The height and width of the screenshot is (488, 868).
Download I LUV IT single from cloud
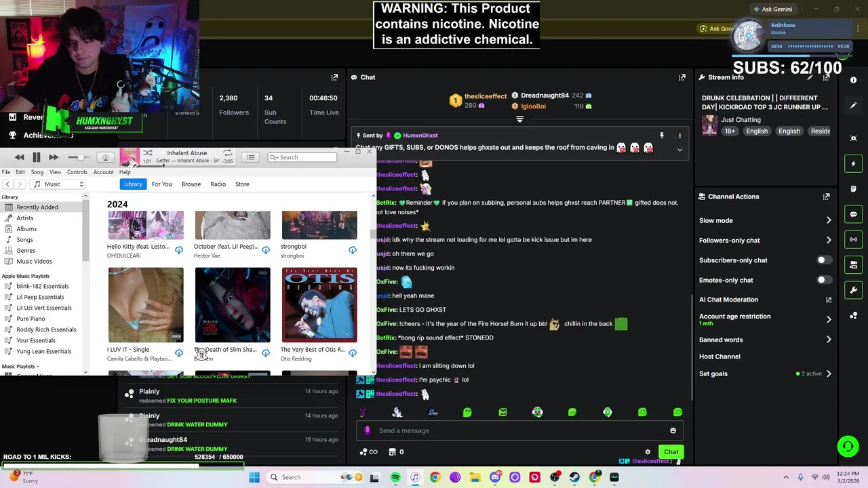click(179, 353)
